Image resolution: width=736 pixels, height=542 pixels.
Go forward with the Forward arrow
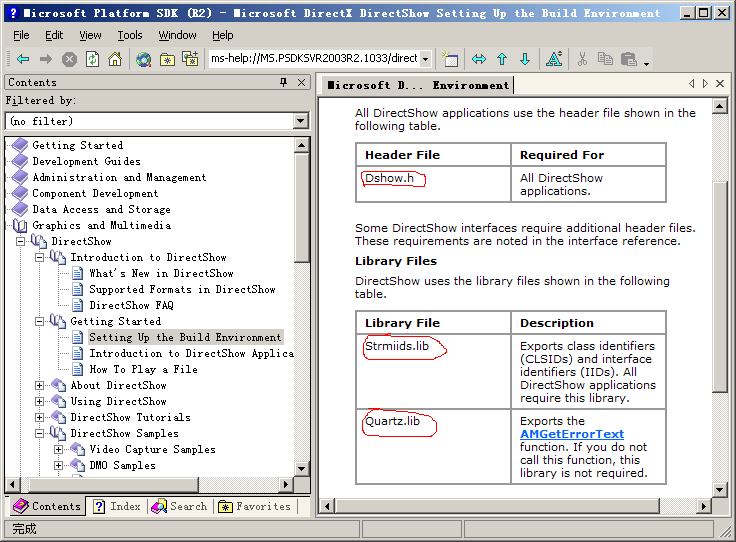pos(46,59)
